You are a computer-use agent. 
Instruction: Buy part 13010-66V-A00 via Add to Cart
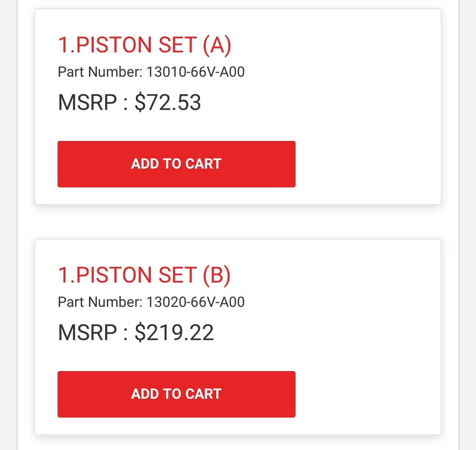pyautogui.click(x=176, y=164)
